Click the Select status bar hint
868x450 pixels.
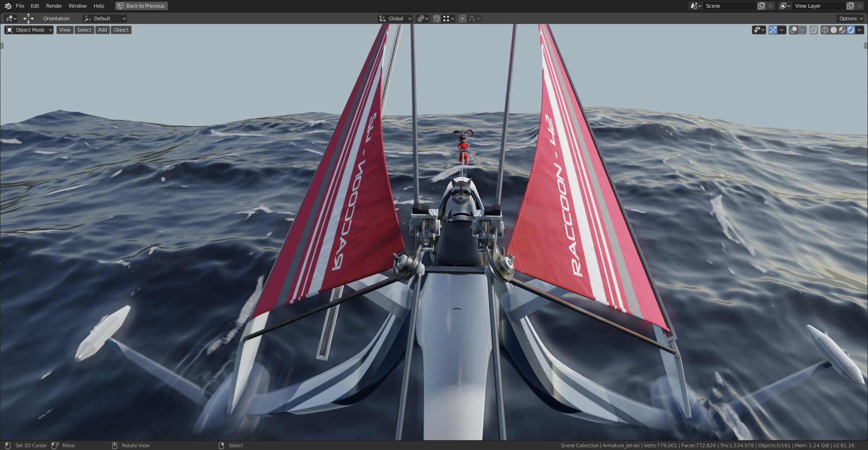pos(236,445)
